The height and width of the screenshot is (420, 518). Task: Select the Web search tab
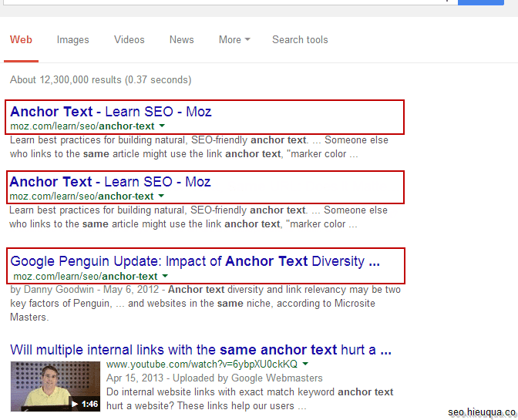[x=21, y=39]
